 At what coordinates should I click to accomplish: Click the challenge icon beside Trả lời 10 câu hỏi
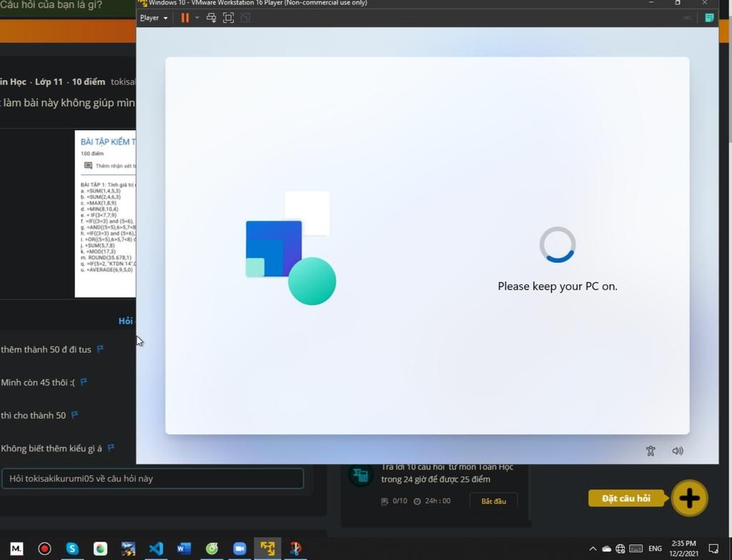(x=361, y=475)
